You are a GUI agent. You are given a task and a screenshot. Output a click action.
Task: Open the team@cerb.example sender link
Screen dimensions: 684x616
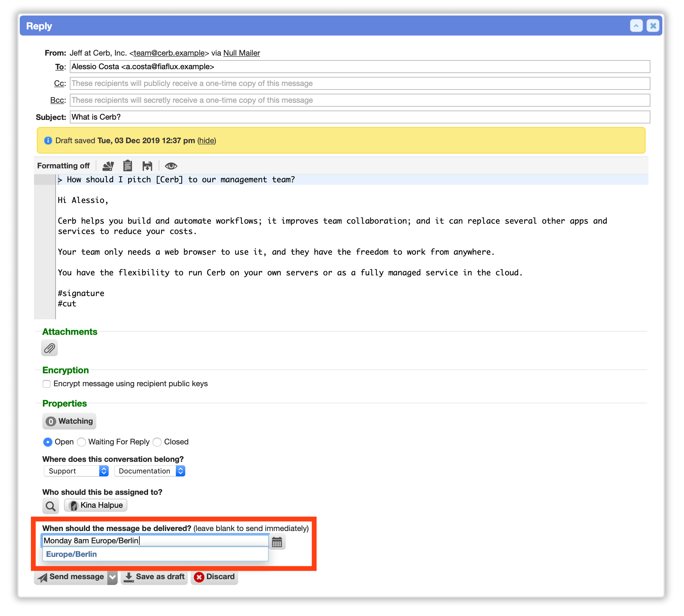pos(169,53)
